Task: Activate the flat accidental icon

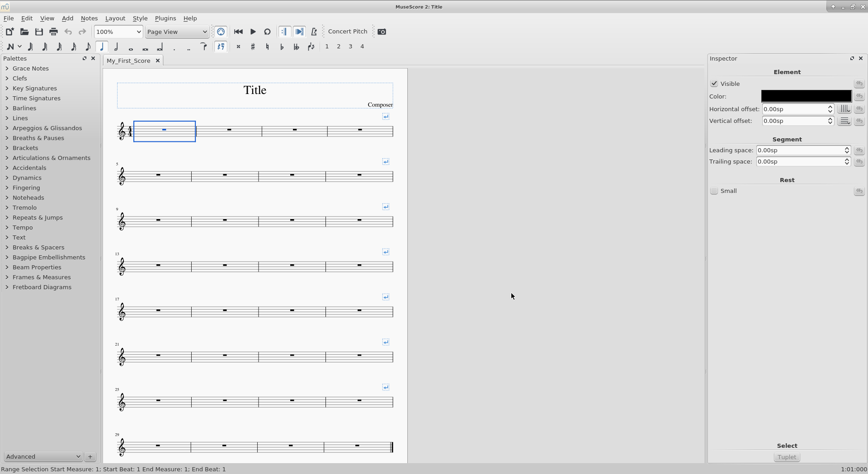Action: click(x=282, y=47)
